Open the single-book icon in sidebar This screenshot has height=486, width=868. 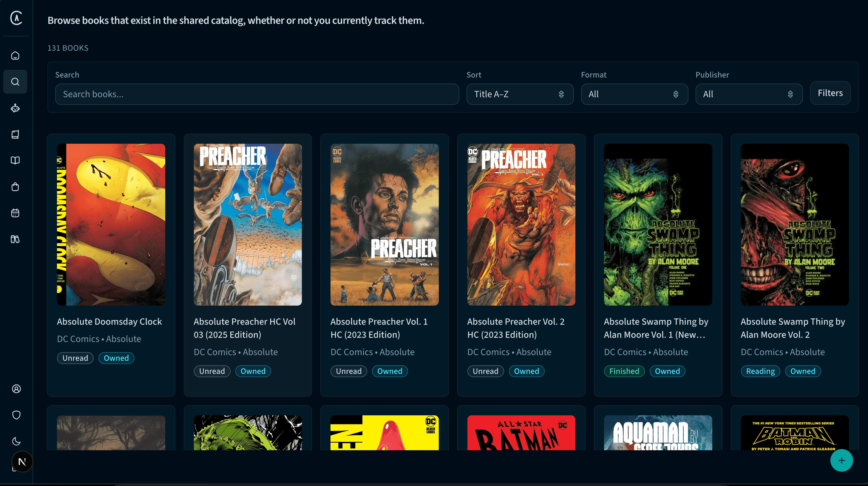pyautogui.click(x=15, y=134)
